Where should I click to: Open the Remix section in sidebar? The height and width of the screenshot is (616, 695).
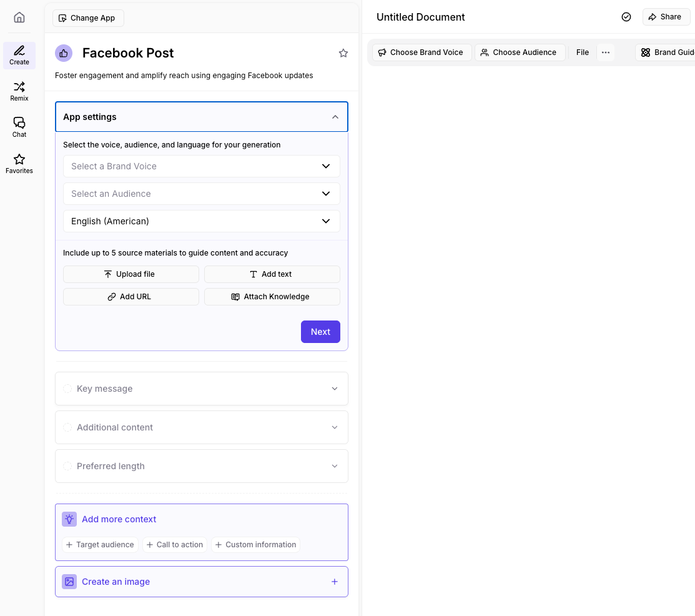click(19, 91)
